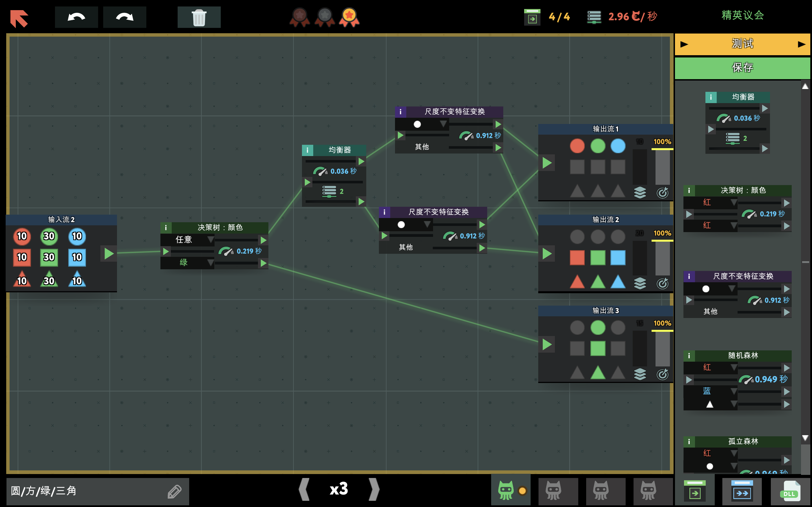
Task: Open info for the 均衡器 canvas node
Action: coord(307,150)
